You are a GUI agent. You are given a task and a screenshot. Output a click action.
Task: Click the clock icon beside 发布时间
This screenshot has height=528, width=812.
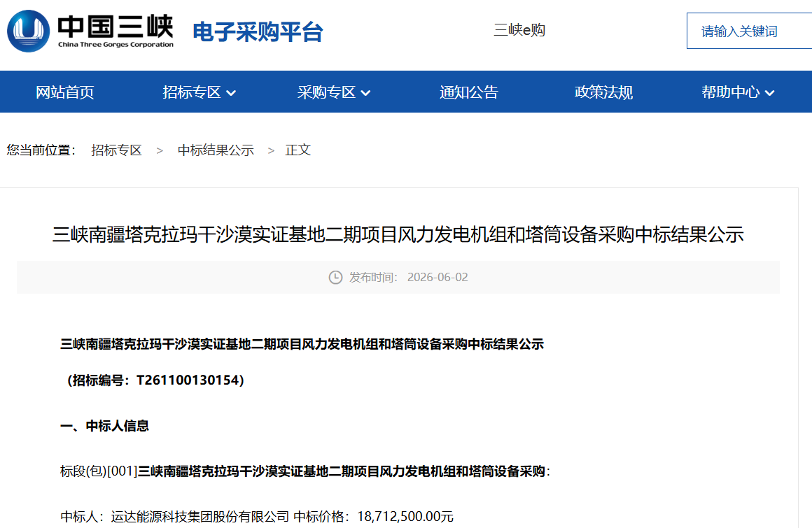tap(335, 277)
